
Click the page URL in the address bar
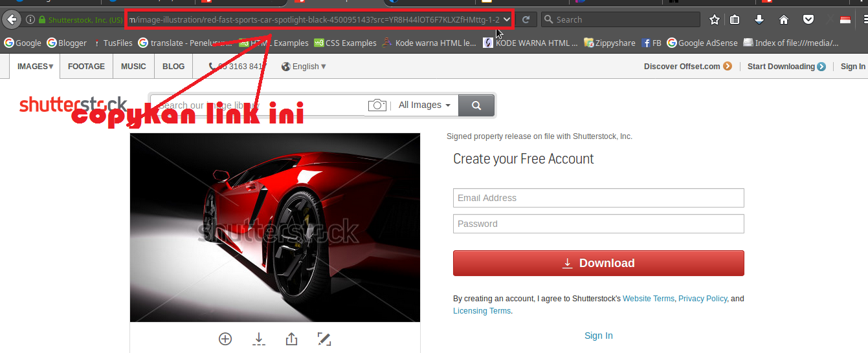click(314, 20)
